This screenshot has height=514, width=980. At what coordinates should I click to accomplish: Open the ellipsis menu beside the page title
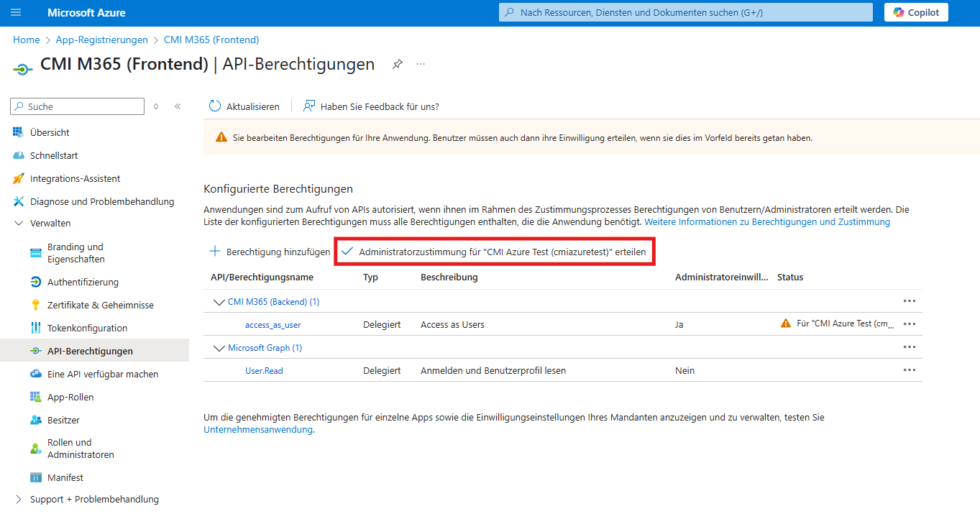tap(421, 64)
